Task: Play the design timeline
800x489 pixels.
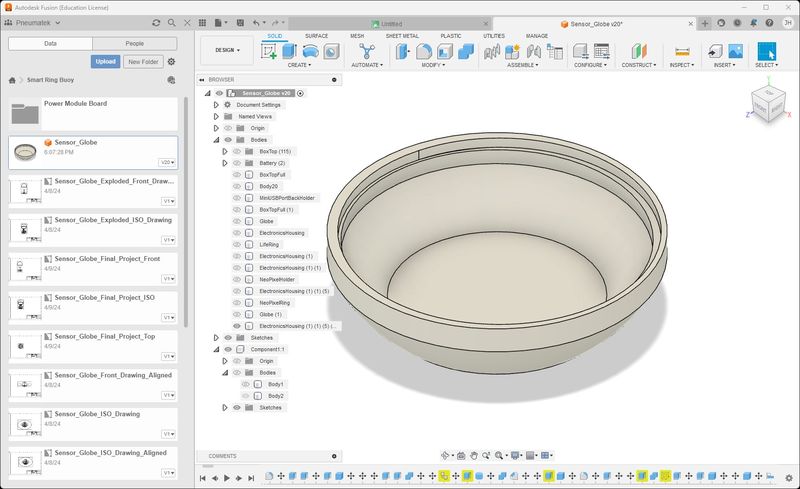Action: point(227,478)
